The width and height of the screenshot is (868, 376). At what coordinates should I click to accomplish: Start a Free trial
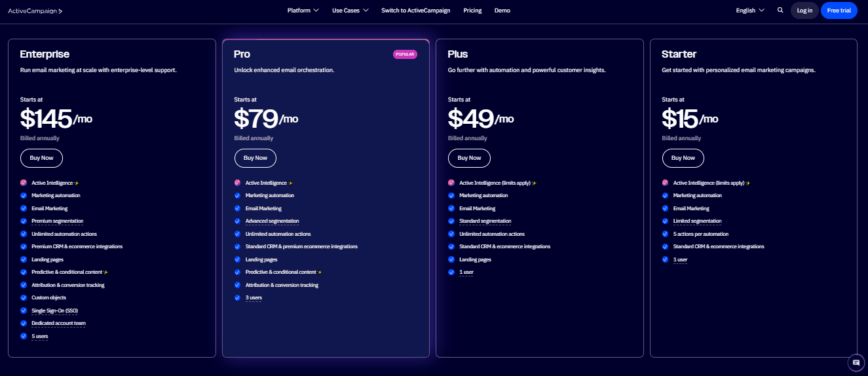click(839, 10)
